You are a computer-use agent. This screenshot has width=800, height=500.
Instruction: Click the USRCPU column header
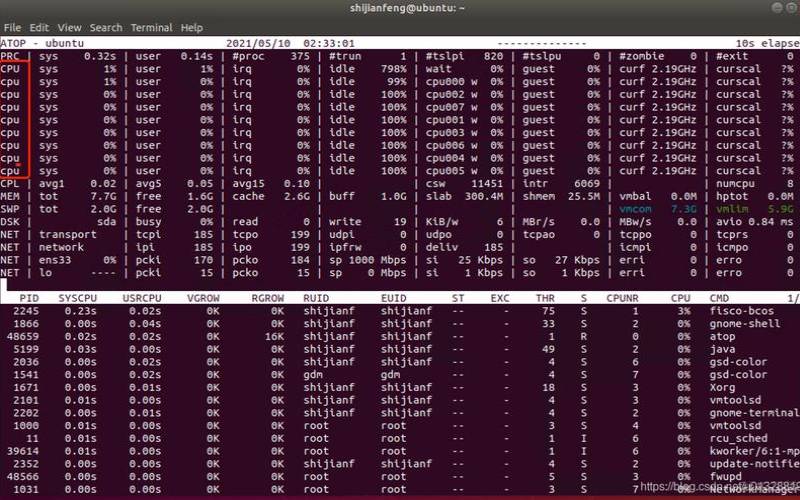coord(142,298)
